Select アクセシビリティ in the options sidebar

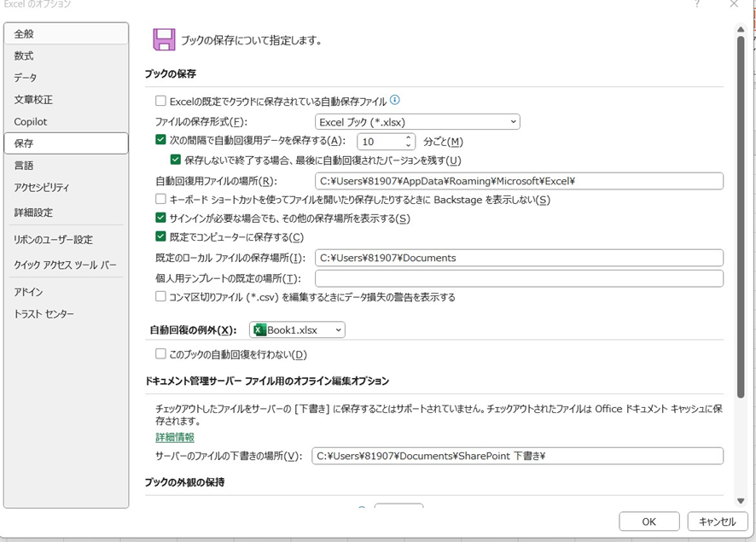pyautogui.click(x=66, y=188)
